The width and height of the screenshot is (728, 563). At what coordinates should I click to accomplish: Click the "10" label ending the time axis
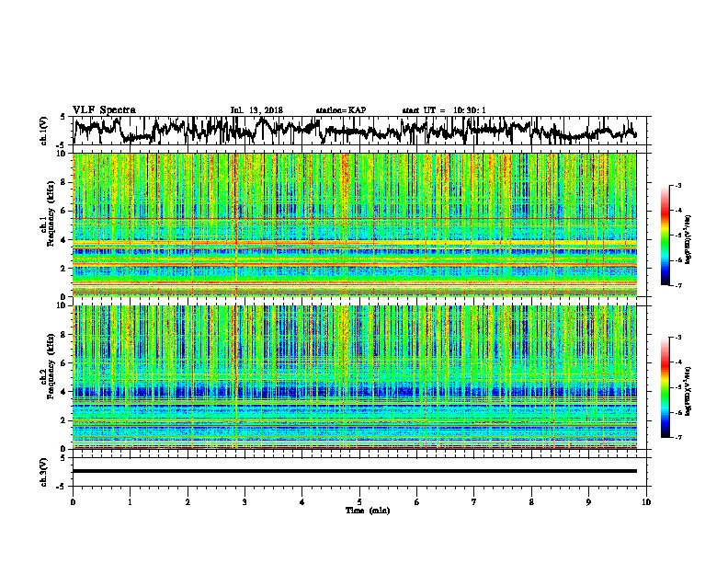(x=646, y=502)
